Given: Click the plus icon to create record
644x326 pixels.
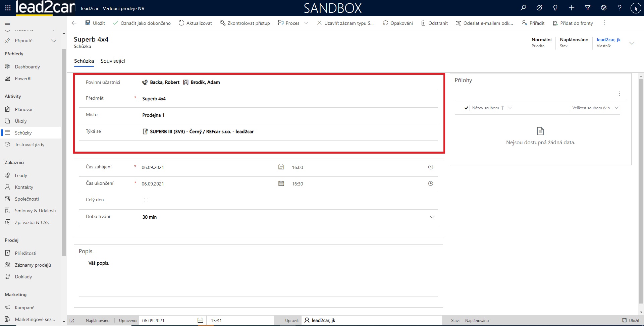Looking at the screenshot, I should [572, 8].
